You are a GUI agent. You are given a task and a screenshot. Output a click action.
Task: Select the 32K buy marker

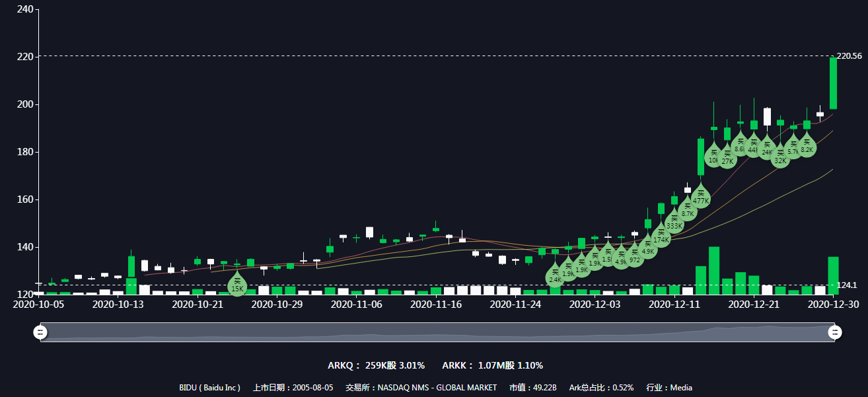pos(780,158)
